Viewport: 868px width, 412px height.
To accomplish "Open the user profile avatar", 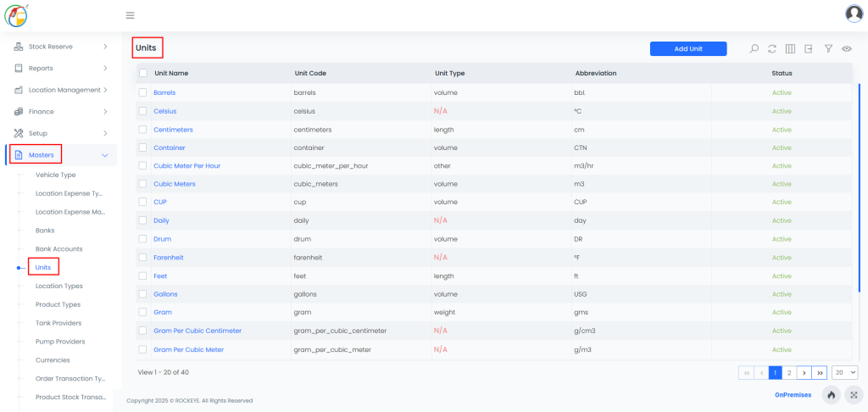I will [x=854, y=14].
